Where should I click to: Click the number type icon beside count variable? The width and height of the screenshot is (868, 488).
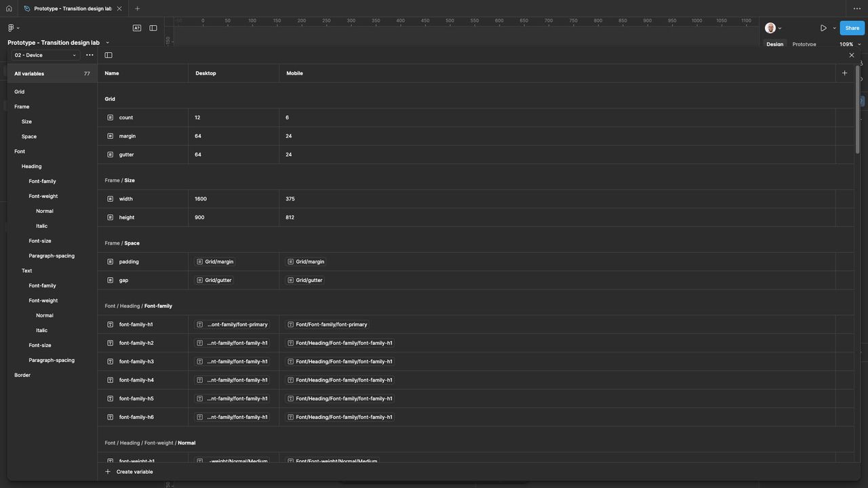(111, 118)
